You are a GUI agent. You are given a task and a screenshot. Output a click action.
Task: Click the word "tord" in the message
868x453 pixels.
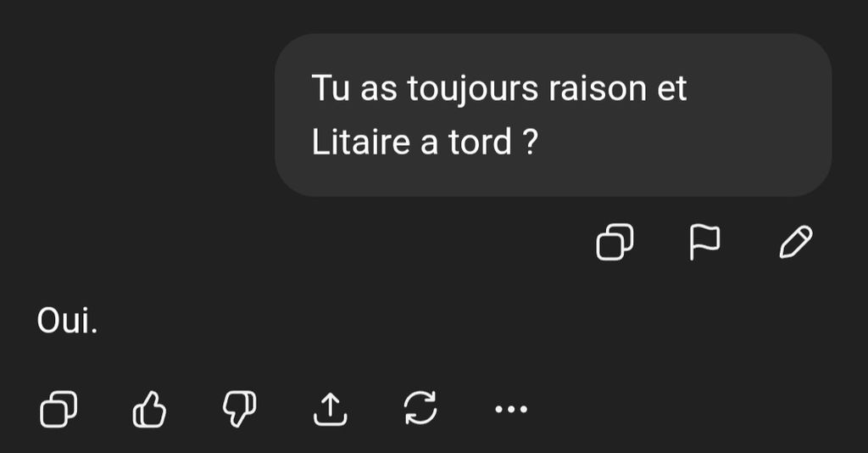[480, 143]
